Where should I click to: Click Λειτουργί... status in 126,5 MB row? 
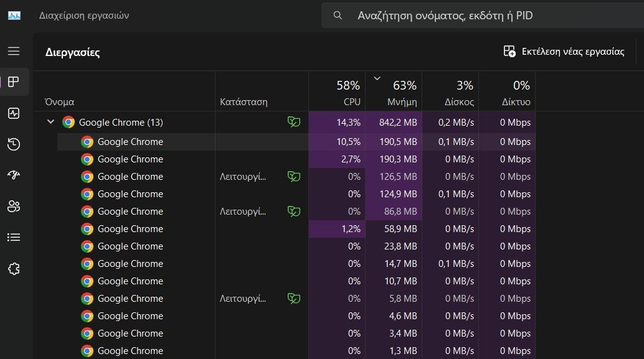coord(243,177)
